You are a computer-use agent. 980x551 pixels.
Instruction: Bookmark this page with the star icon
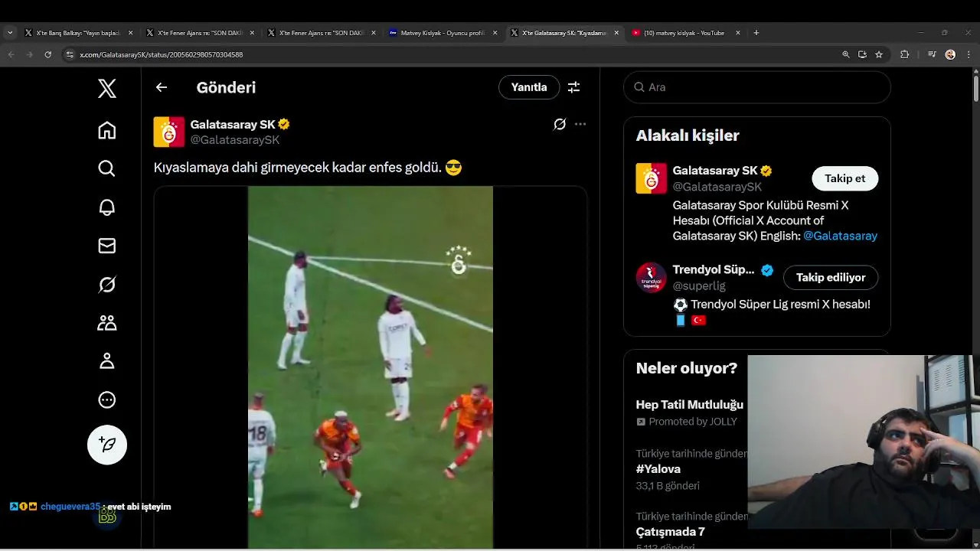pyautogui.click(x=879, y=54)
